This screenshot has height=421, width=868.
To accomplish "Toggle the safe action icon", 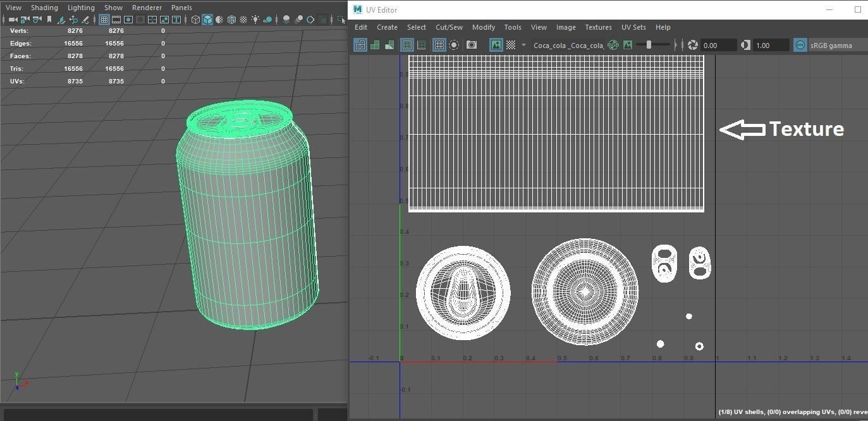I will 164,20.
